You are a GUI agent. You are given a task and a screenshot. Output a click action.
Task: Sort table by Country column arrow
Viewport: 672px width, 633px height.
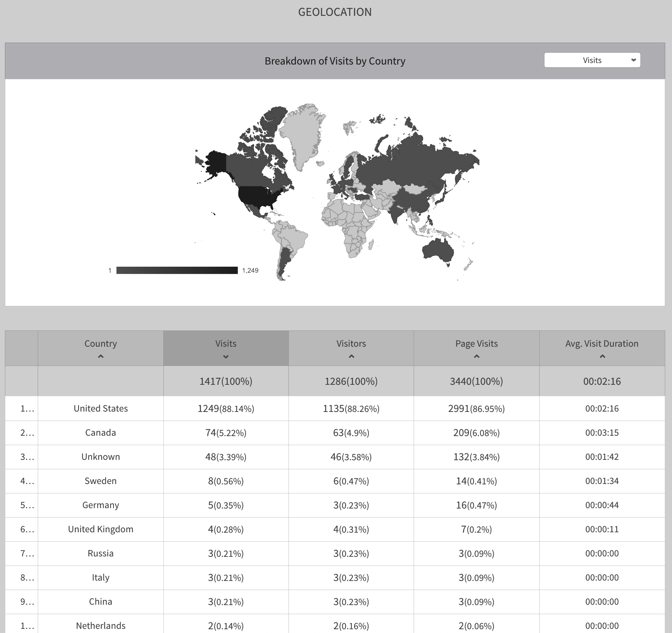click(101, 356)
